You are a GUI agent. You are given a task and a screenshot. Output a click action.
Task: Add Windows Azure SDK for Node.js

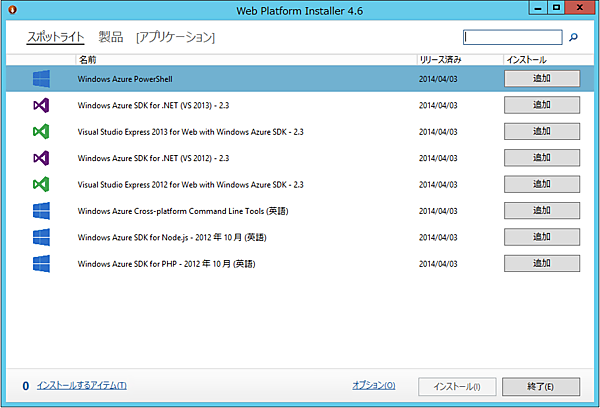click(542, 237)
